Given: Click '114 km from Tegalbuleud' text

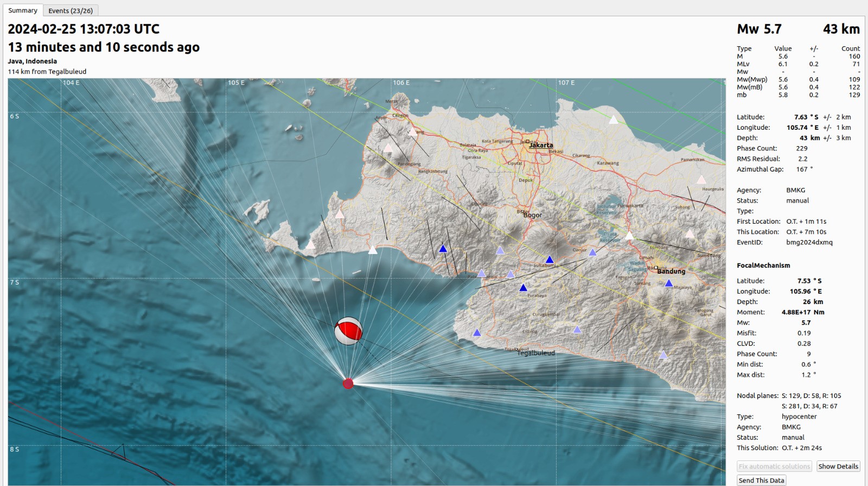Looking at the screenshot, I should [47, 72].
